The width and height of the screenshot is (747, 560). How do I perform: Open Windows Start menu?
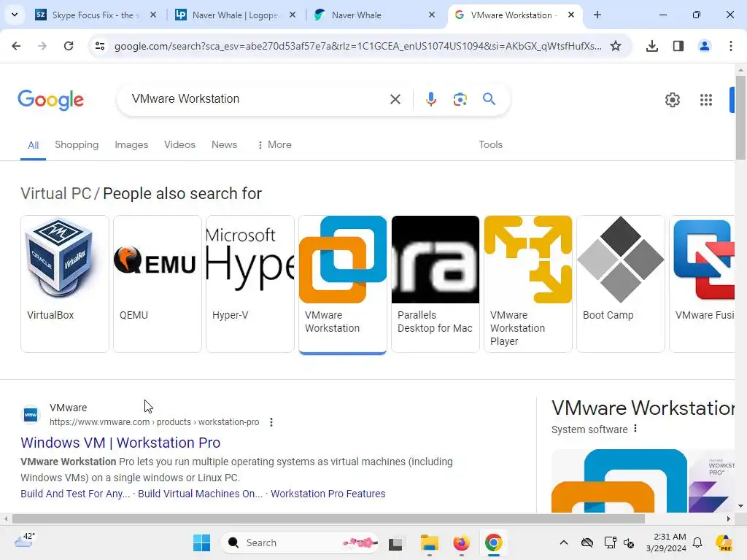tap(201, 542)
